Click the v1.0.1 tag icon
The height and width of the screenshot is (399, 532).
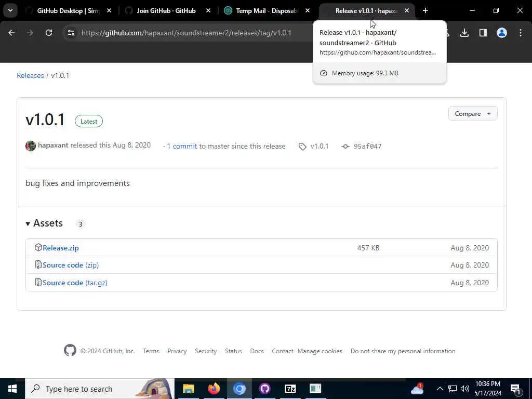pos(302,147)
